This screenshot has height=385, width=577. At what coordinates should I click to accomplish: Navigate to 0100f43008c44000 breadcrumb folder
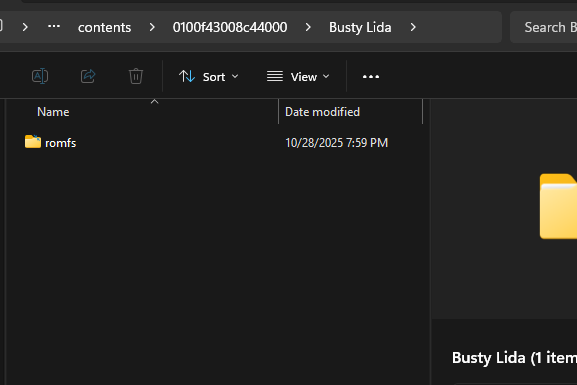tap(230, 27)
